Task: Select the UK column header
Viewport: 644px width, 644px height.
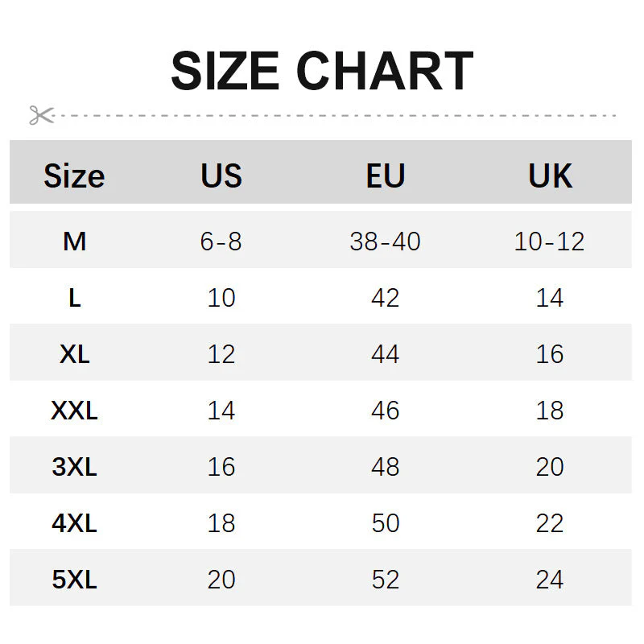Action: pyautogui.click(x=550, y=175)
